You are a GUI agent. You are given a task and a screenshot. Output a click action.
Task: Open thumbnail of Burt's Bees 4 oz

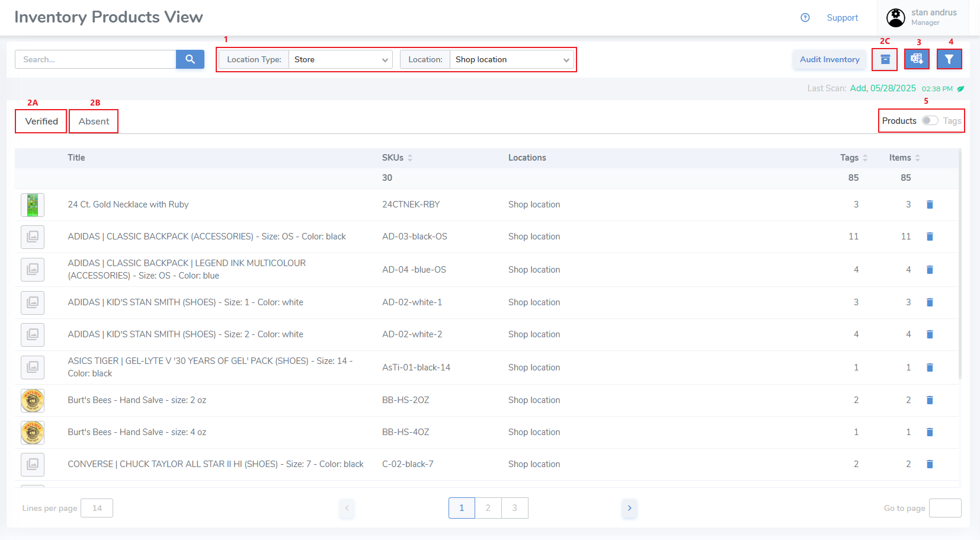pyautogui.click(x=33, y=433)
